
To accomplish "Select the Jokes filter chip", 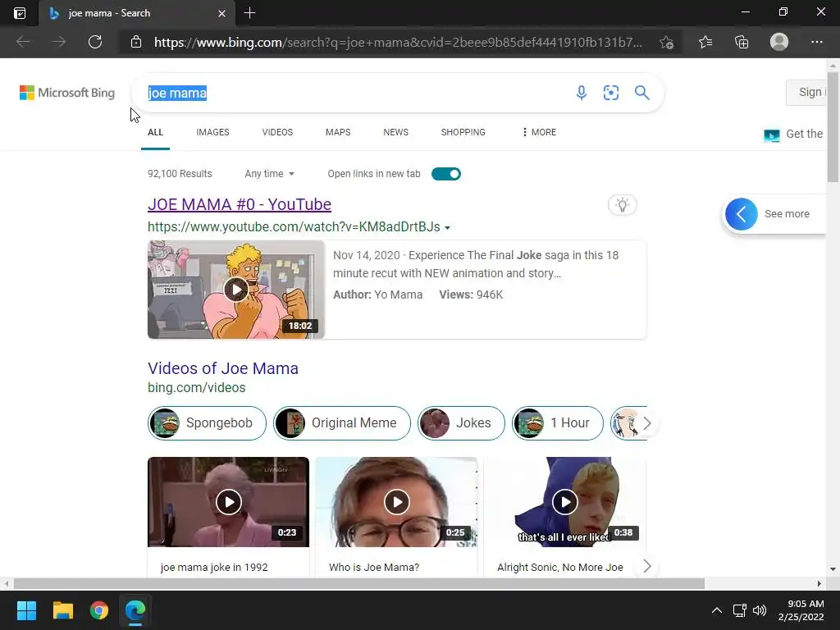I will tap(461, 423).
